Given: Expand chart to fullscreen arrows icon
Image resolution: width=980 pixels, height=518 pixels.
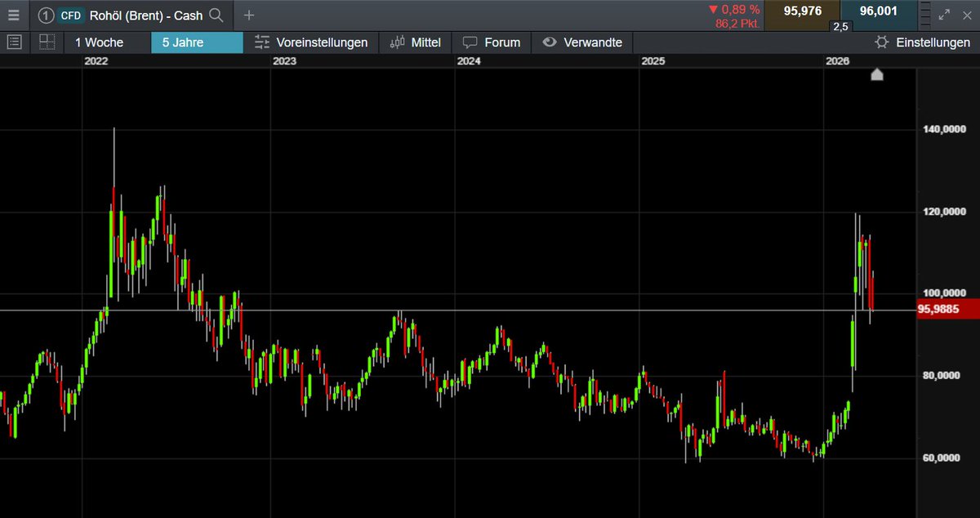Looking at the screenshot, I should [945, 15].
